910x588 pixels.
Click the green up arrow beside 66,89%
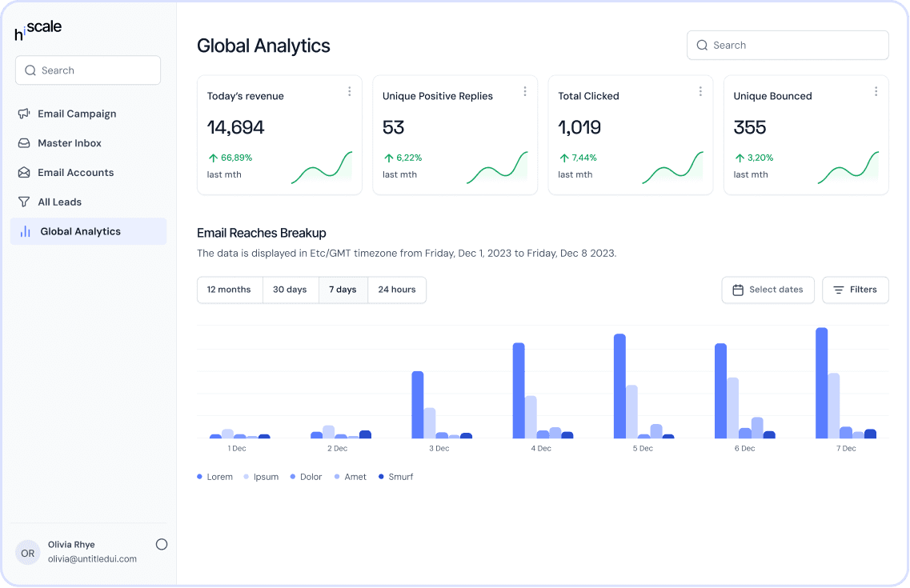[x=213, y=158]
